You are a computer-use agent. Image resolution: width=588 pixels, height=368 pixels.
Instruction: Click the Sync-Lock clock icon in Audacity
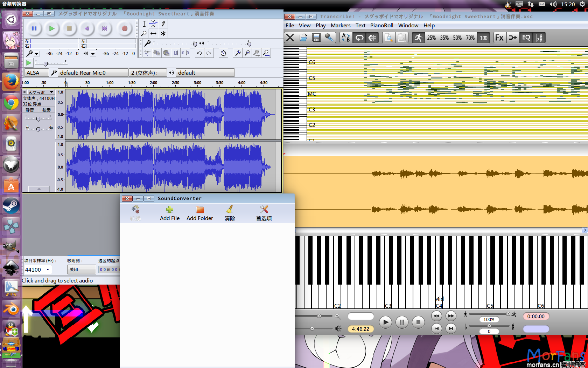223,53
